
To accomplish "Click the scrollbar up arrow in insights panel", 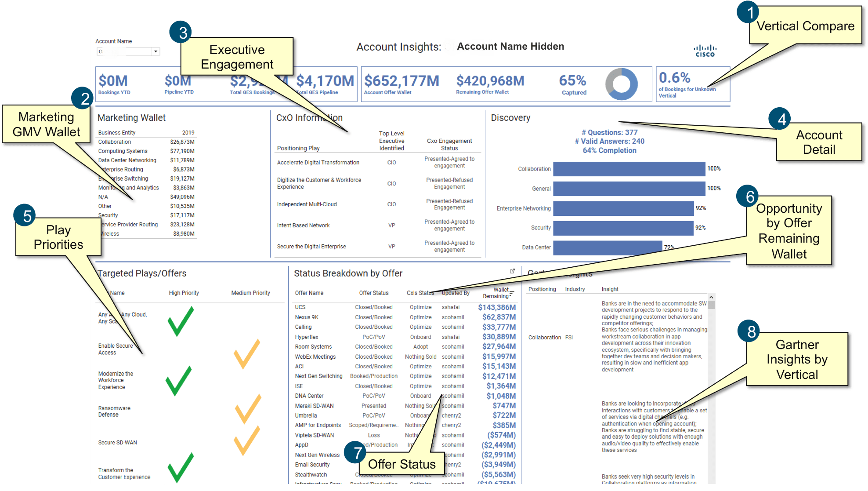I will 711,298.
